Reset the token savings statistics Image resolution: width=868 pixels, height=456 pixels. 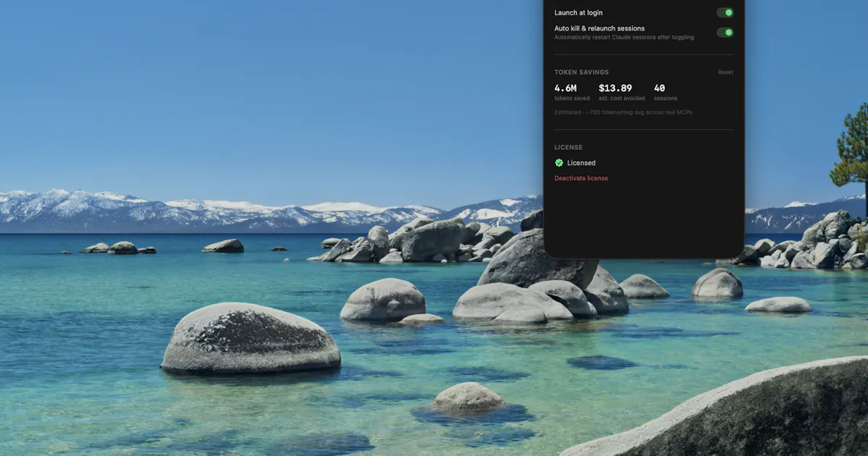click(726, 72)
